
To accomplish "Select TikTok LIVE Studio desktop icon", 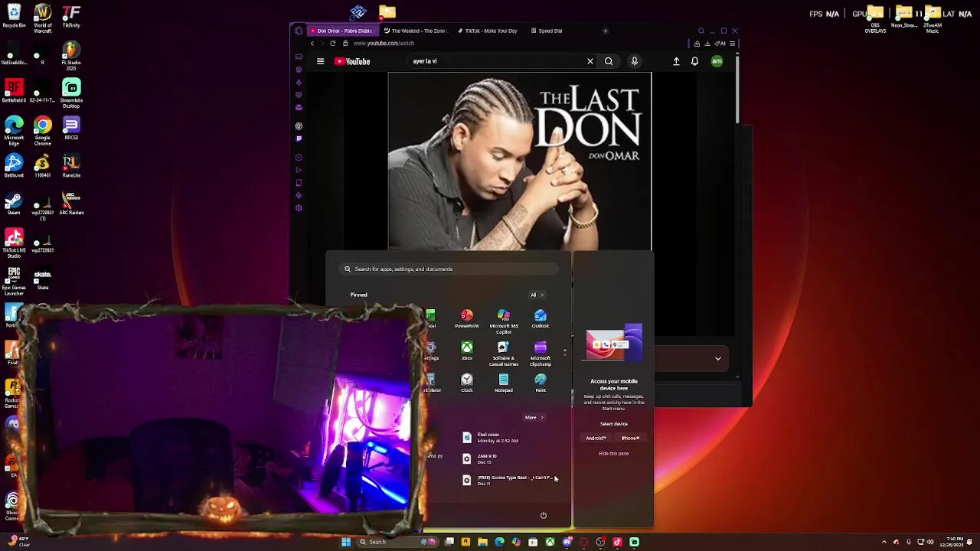I will click(14, 243).
